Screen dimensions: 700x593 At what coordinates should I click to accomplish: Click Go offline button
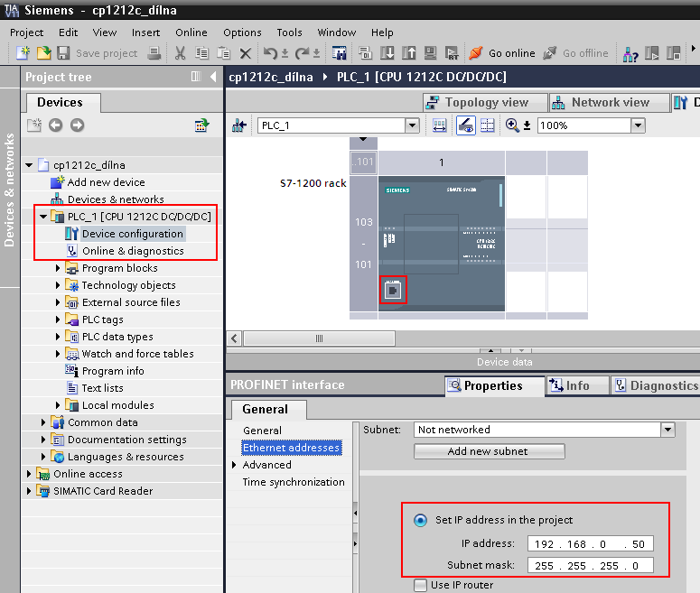pos(575,53)
